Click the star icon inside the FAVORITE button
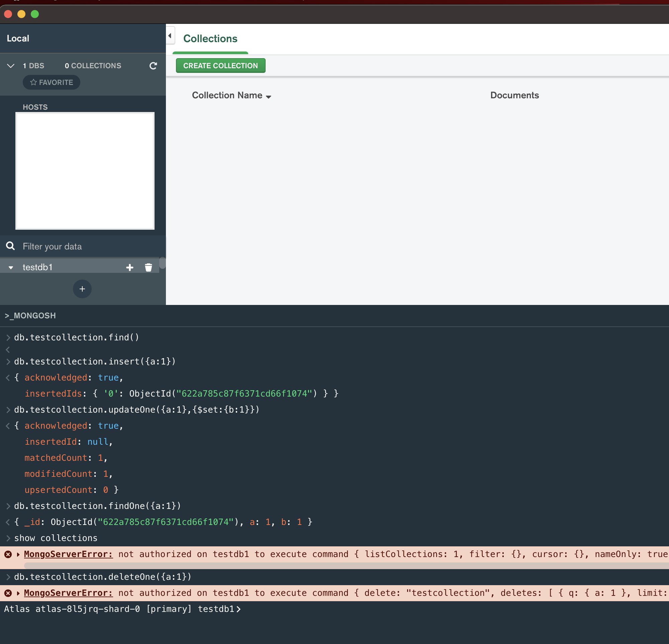The width and height of the screenshot is (669, 644). click(x=33, y=82)
